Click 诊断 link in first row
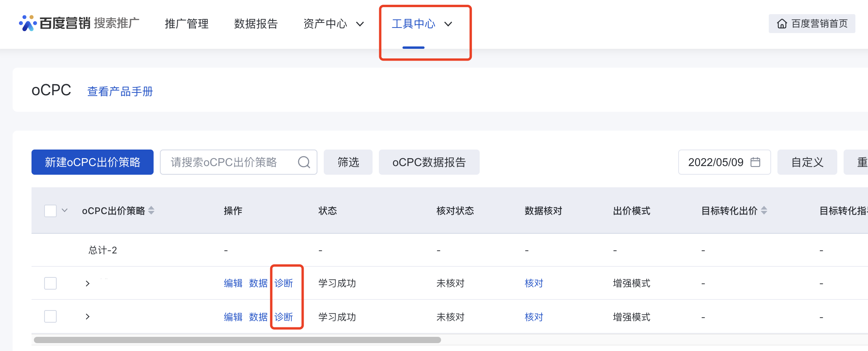Screen dimensions: 868x351 tap(284, 283)
